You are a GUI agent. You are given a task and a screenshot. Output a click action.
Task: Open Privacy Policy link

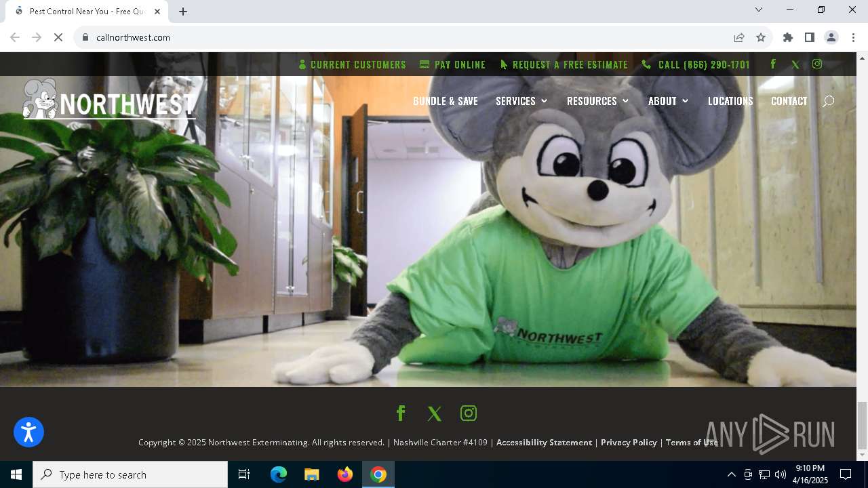pos(629,442)
